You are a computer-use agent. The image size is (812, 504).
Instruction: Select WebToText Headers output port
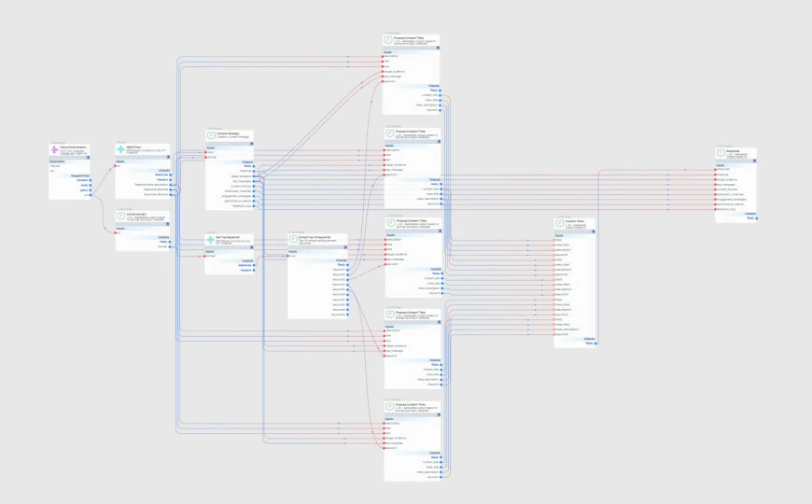pos(171,180)
